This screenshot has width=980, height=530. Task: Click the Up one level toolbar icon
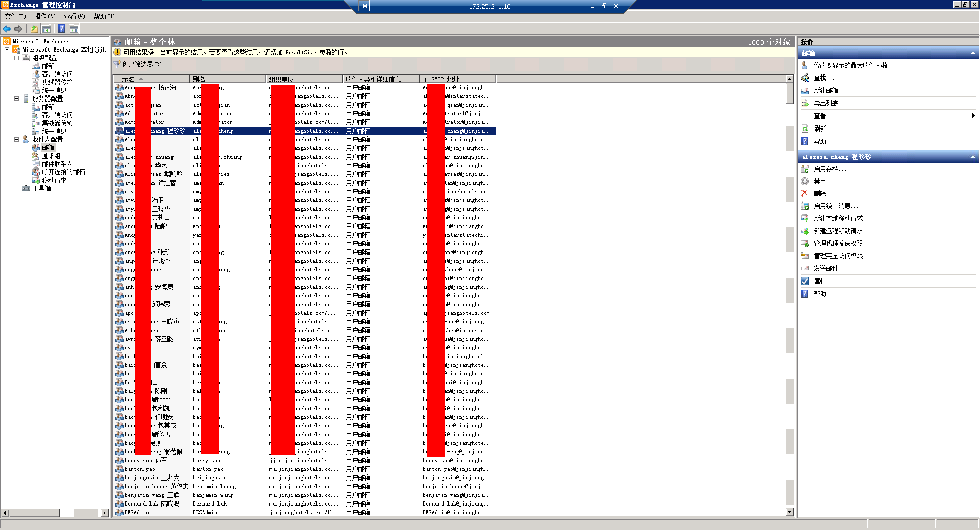point(34,29)
